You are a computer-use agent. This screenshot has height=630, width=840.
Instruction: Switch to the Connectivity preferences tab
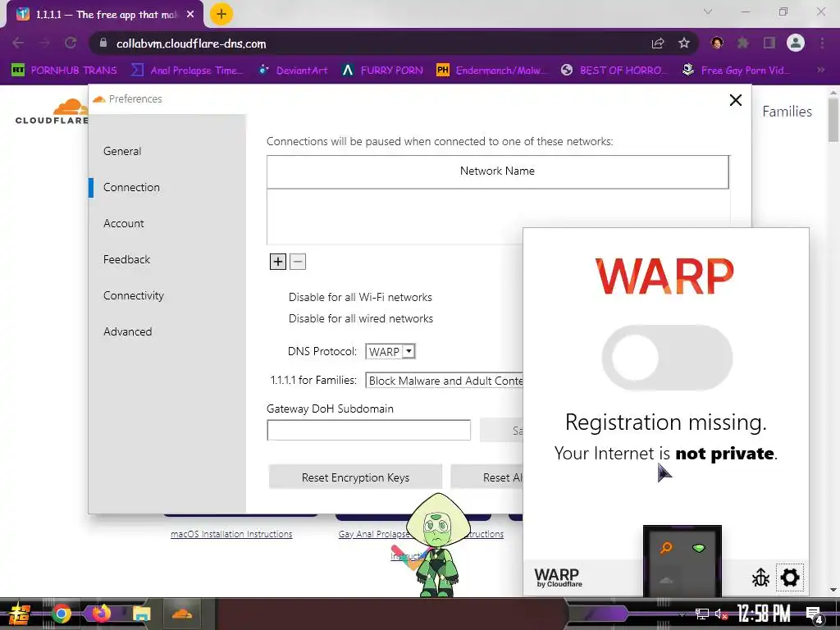[x=134, y=295]
